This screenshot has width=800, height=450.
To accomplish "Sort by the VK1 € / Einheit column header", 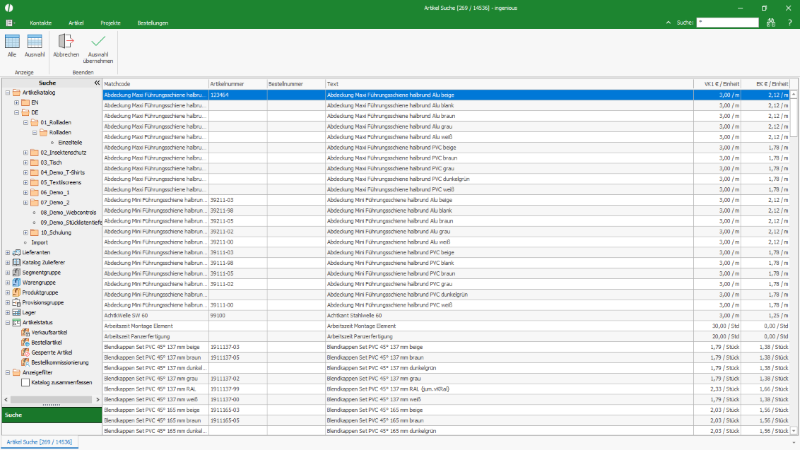I will (717, 84).
